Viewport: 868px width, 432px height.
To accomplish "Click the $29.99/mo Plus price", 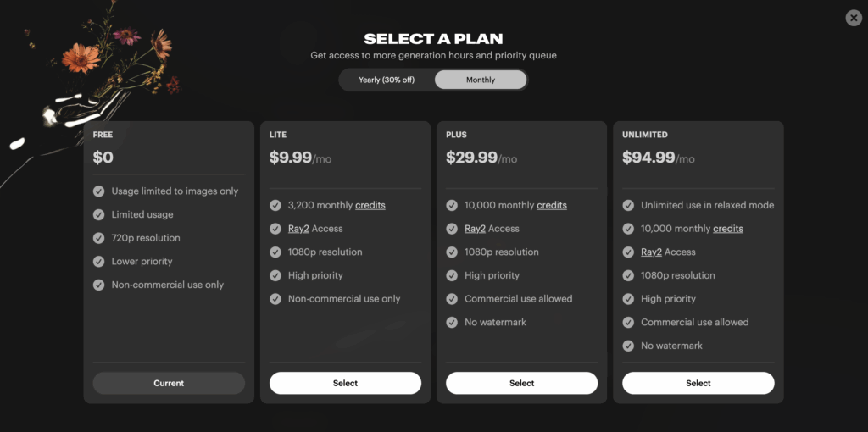I will tap(481, 158).
